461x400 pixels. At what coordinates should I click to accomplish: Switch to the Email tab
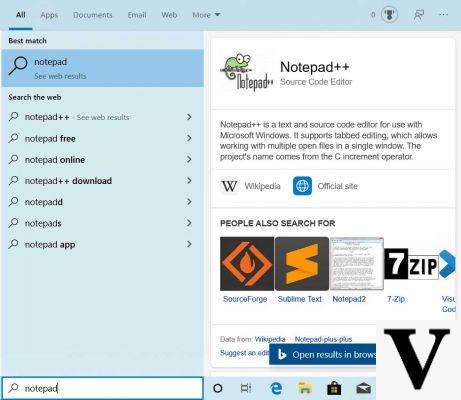point(137,15)
